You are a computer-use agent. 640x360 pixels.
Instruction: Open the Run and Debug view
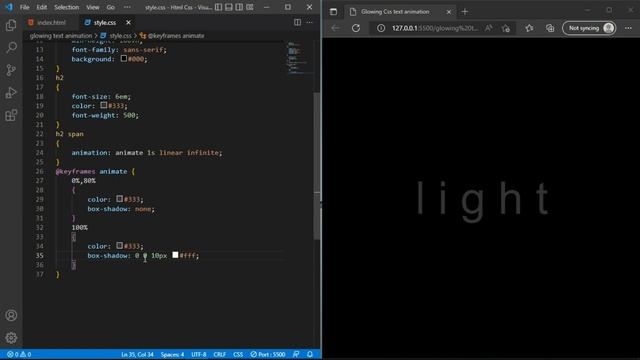tap(11, 93)
